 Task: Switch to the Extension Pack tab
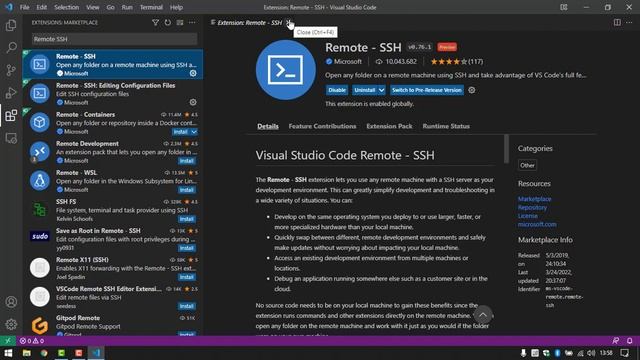point(389,126)
